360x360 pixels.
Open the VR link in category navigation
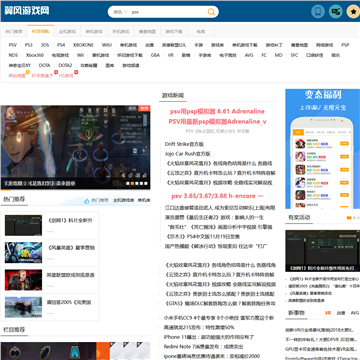tap(171, 55)
